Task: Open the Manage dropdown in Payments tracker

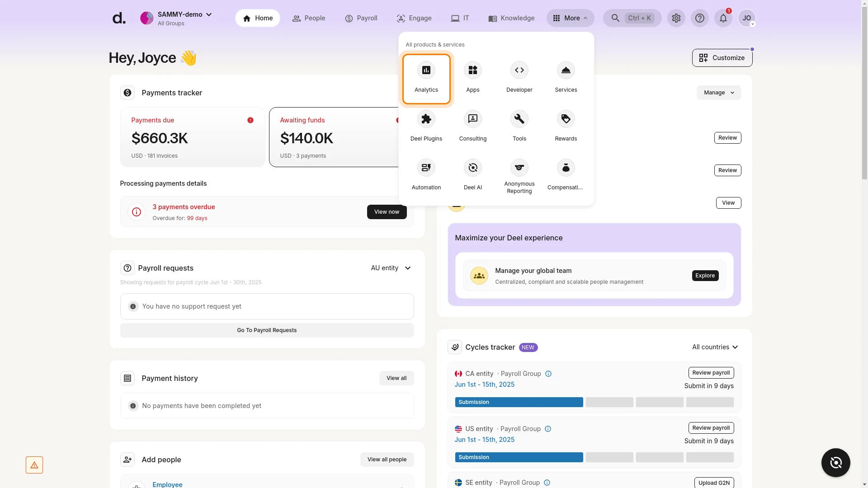Action: point(718,92)
